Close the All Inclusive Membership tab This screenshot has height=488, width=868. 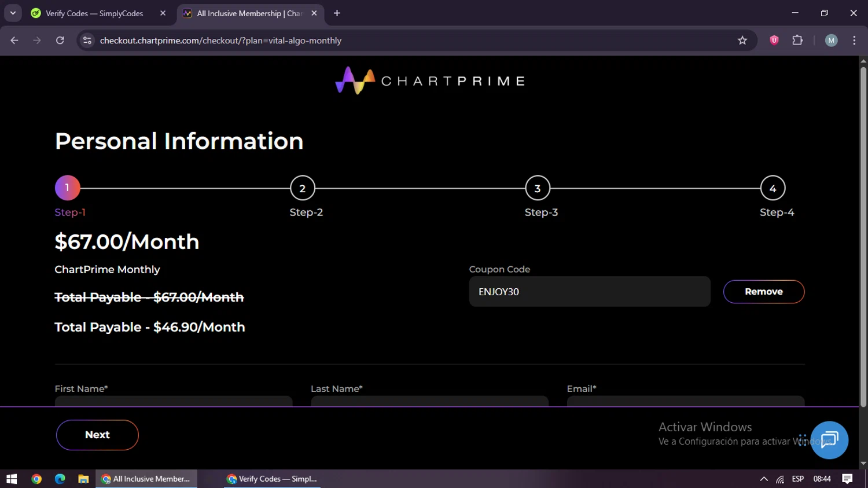[314, 13]
